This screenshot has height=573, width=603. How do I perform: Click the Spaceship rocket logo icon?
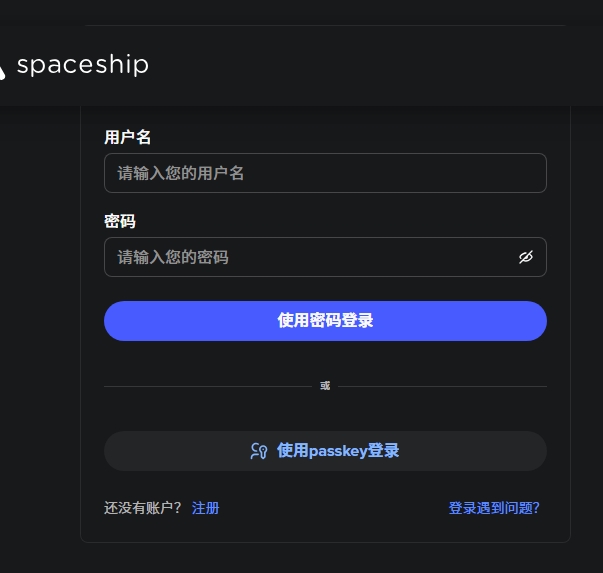3,69
